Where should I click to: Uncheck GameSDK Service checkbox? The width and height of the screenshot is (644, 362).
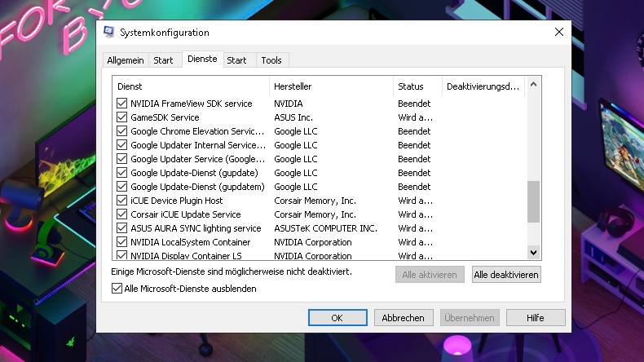(121, 117)
